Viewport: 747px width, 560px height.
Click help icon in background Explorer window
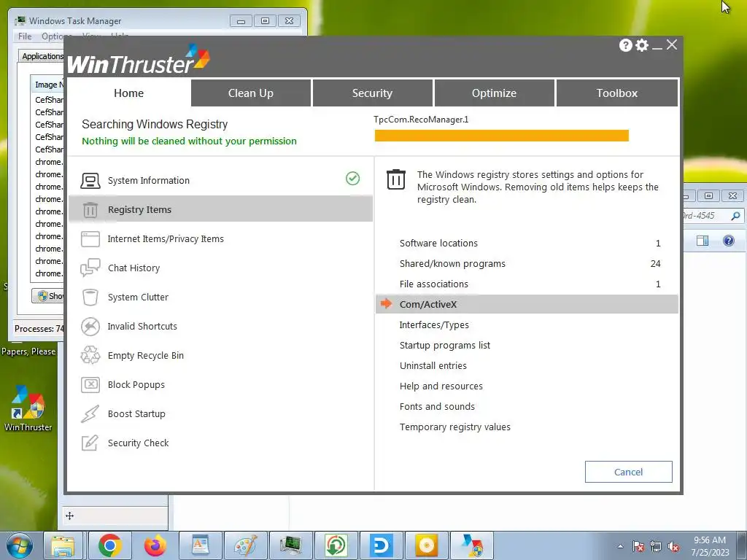pyautogui.click(x=729, y=241)
